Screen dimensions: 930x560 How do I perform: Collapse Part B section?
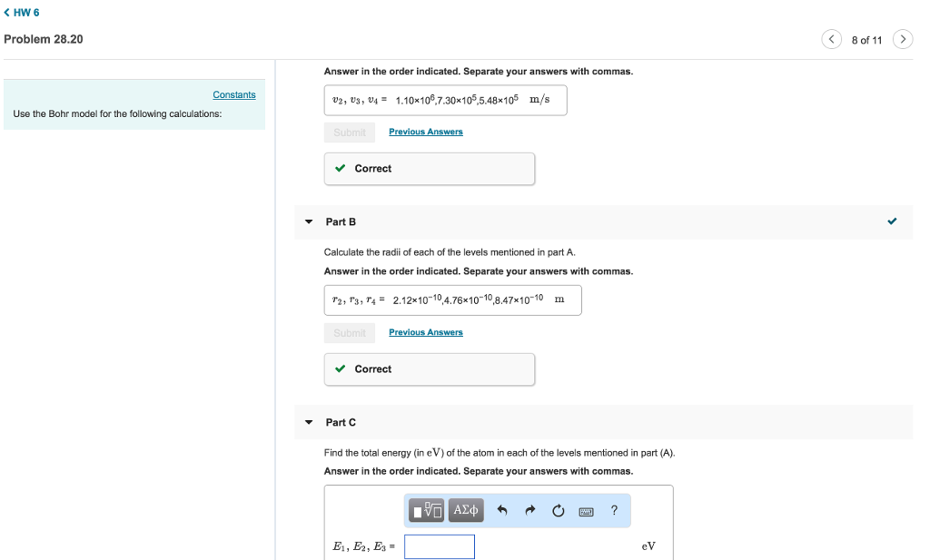coord(309,221)
